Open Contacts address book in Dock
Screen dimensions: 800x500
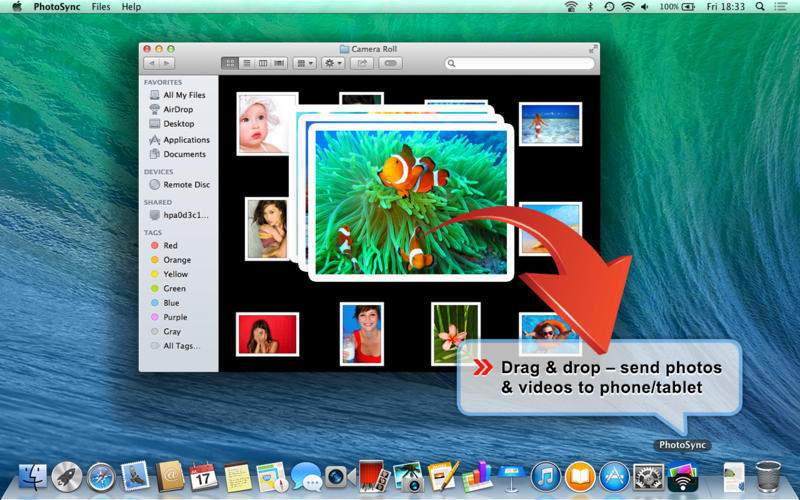click(169, 477)
